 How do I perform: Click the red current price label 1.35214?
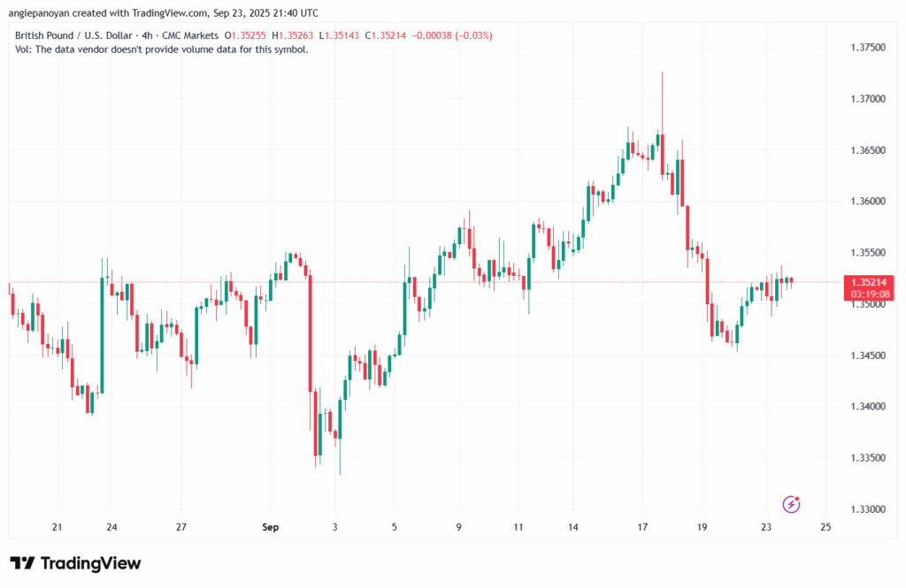click(870, 281)
